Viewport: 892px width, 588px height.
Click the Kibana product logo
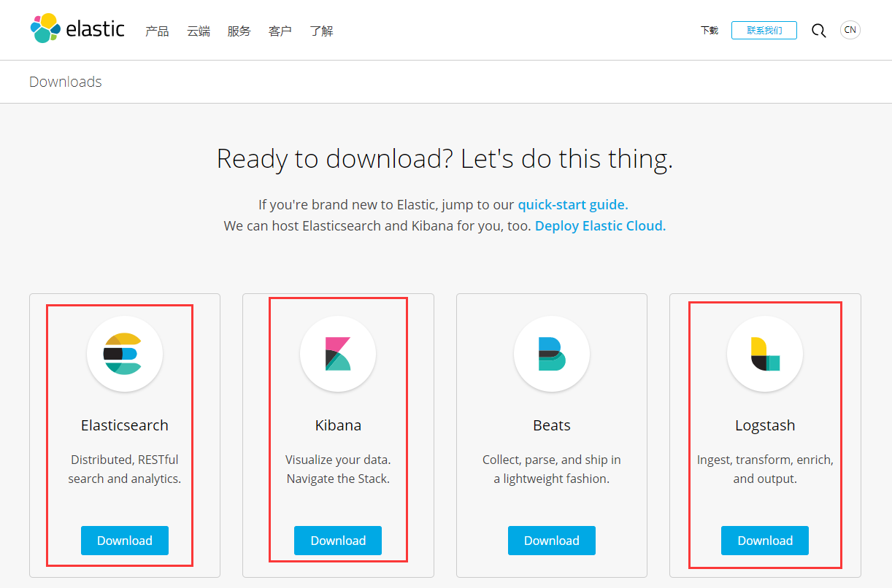click(338, 355)
